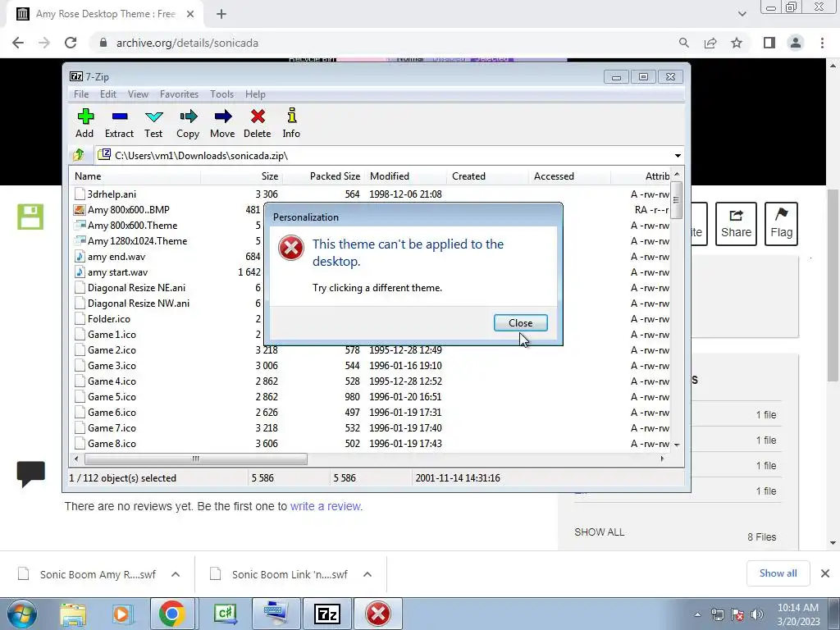
Task: Close the Personalization error dialog
Action: [520, 323]
